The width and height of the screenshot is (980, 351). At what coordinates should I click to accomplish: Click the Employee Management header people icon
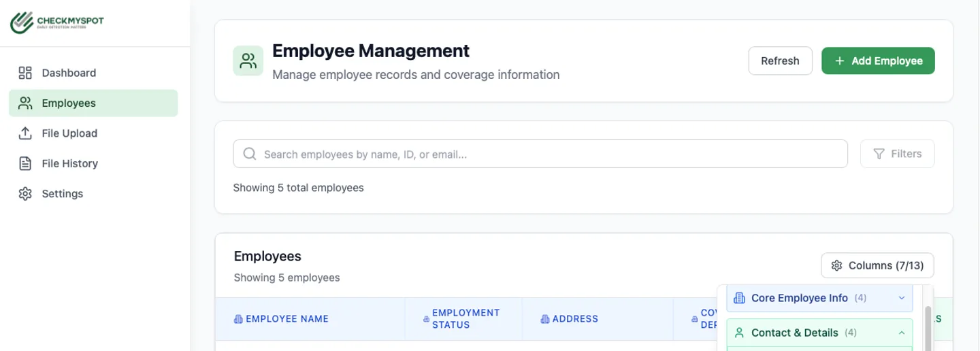coord(248,61)
